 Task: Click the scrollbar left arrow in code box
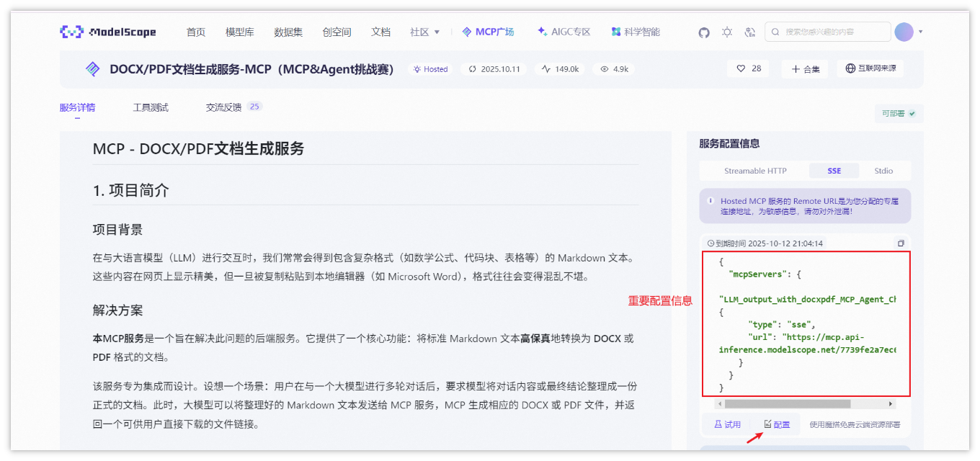(718, 404)
